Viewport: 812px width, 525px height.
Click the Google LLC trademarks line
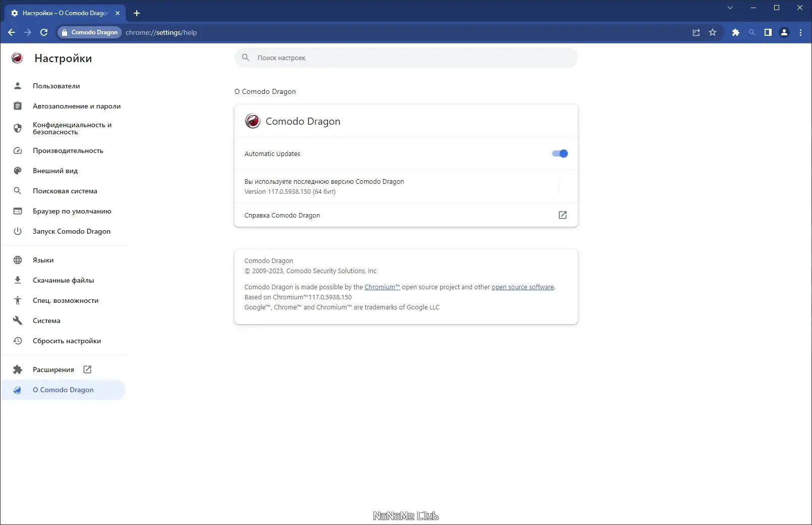(x=342, y=307)
